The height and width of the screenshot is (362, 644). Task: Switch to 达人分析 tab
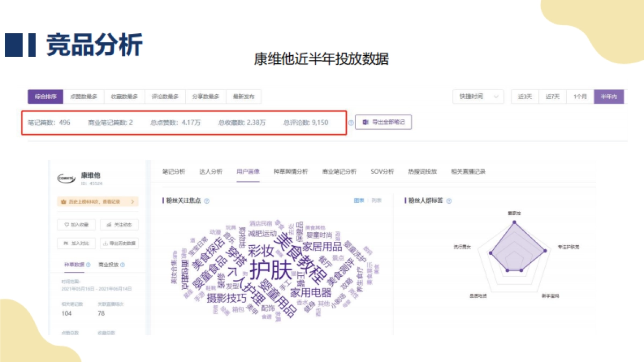click(210, 172)
